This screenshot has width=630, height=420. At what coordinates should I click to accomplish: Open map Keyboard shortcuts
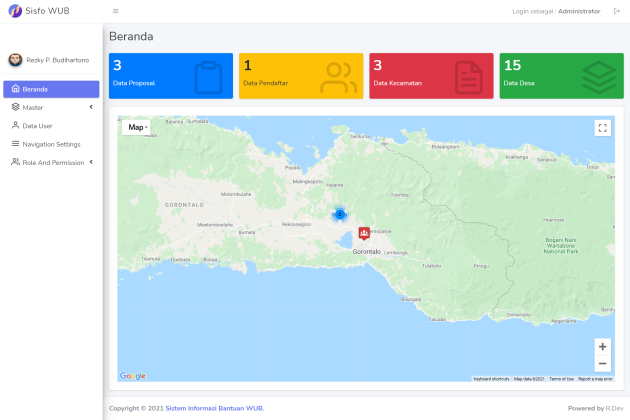click(491, 379)
